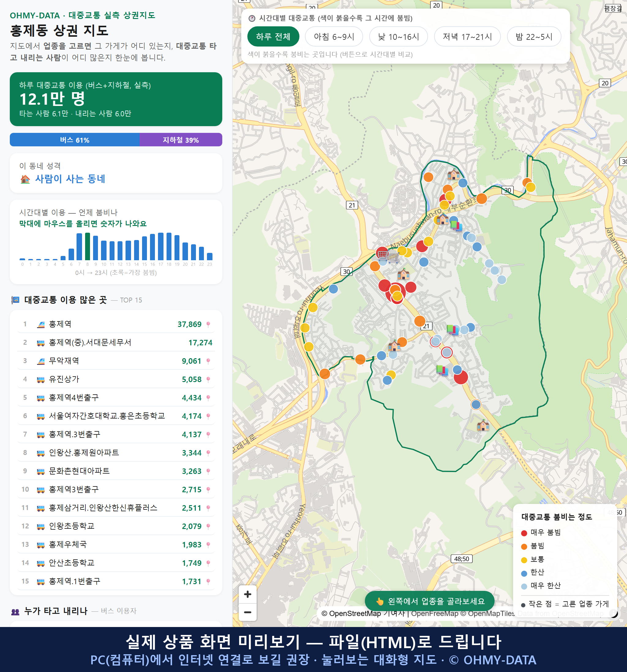
Task: Pin icon for 서울여자간호대학교.홍은초등학교 row
Action: tap(208, 416)
